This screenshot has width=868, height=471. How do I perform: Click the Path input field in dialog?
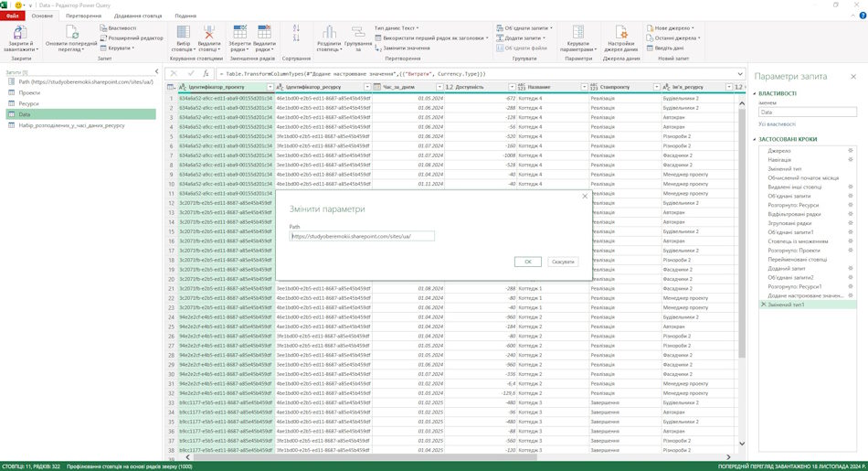pos(362,236)
